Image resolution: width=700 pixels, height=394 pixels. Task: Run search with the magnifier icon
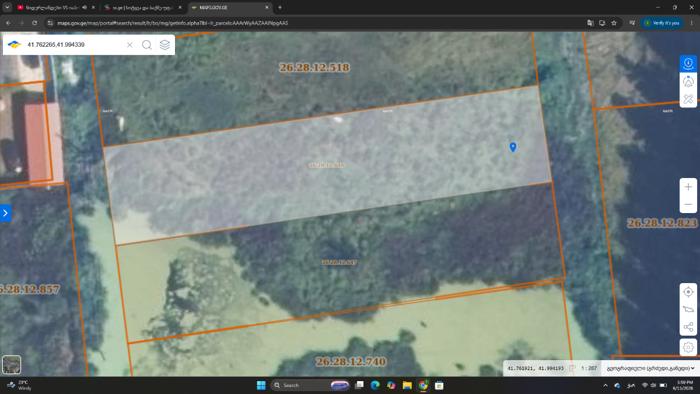click(146, 45)
